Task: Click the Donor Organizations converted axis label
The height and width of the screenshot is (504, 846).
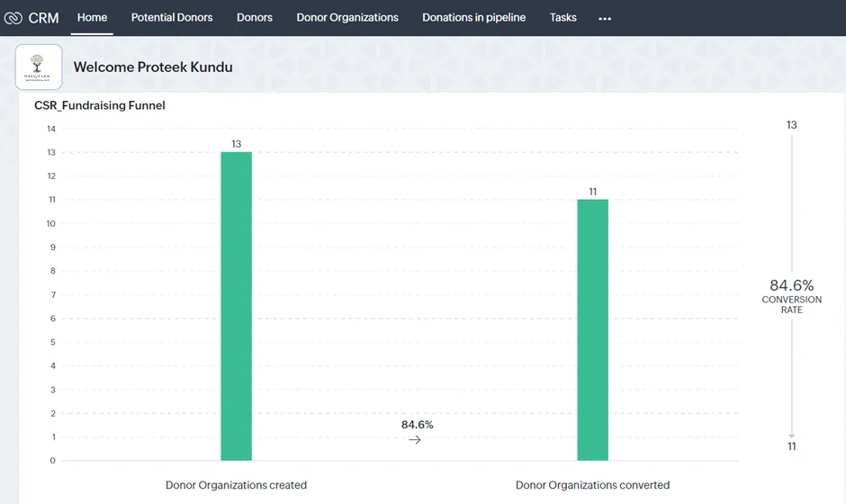Action: coord(592,485)
